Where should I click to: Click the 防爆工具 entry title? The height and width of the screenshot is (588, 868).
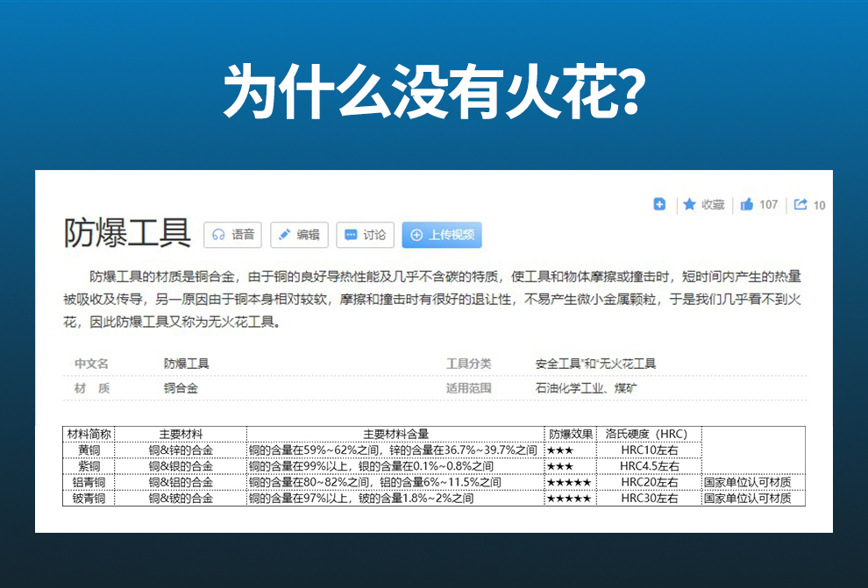point(127,233)
